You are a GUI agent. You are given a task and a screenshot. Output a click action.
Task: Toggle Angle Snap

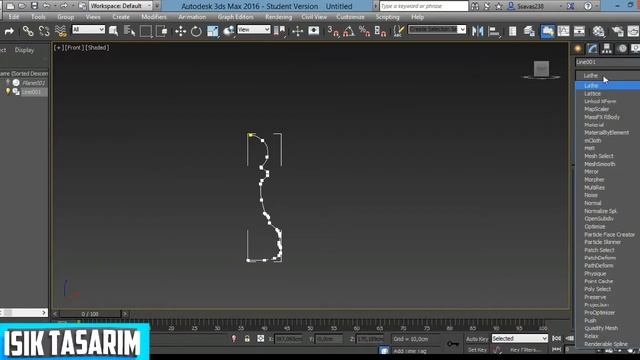pos(349,31)
